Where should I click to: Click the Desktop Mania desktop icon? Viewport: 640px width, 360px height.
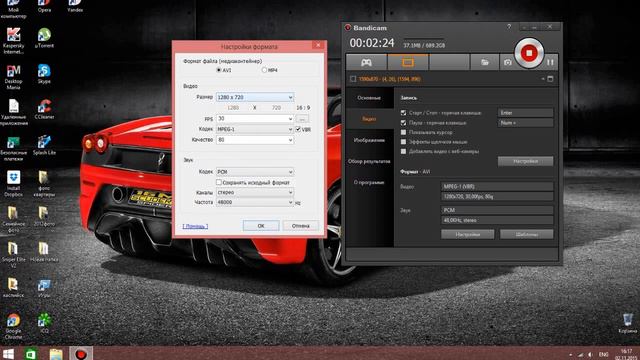[13, 77]
